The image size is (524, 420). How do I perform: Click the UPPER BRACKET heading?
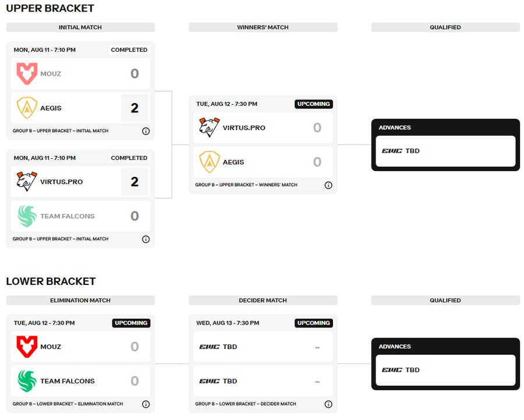coord(50,8)
